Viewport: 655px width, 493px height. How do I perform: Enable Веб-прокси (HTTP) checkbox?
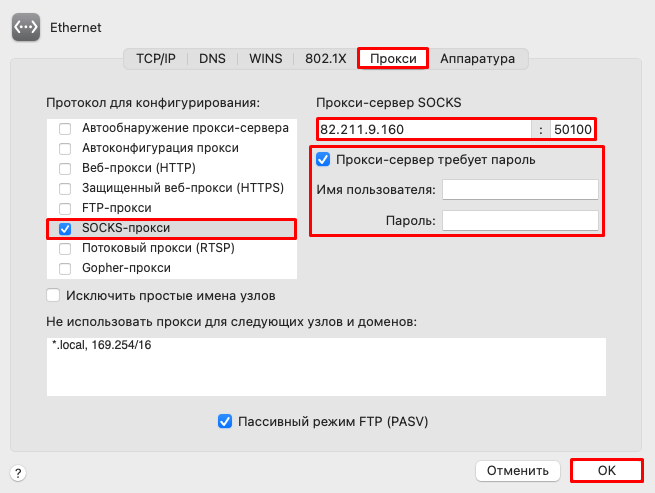(65, 168)
